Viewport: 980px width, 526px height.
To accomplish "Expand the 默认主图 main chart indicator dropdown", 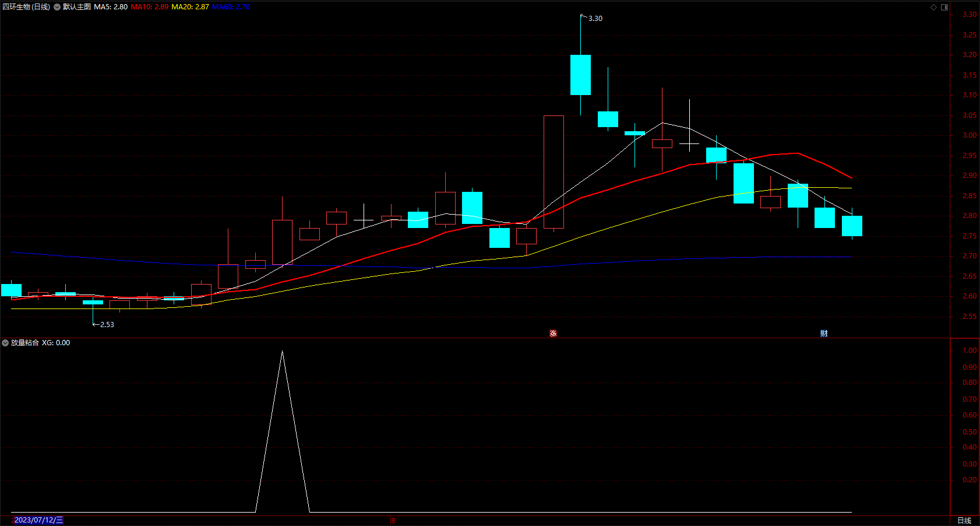I will pos(57,7).
